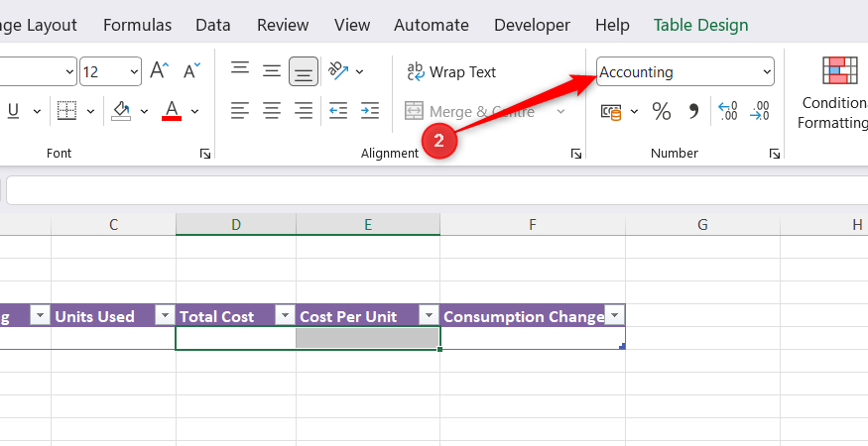
Task: Apply percent style
Action: point(662,112)
